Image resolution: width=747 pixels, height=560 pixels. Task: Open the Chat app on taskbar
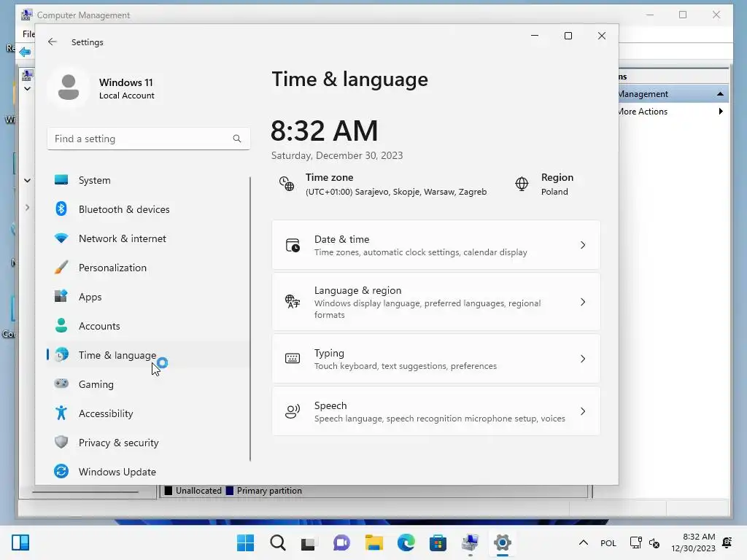341,542
